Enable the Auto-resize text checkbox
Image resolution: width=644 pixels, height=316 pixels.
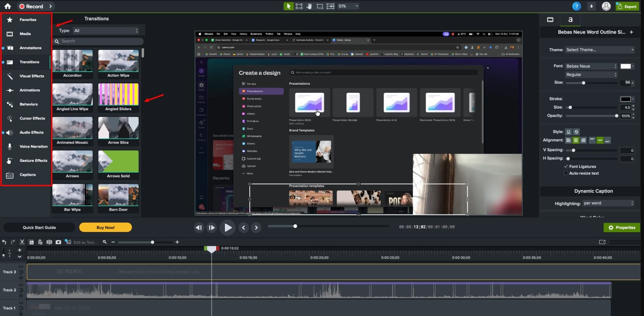[x=566, y=173]
